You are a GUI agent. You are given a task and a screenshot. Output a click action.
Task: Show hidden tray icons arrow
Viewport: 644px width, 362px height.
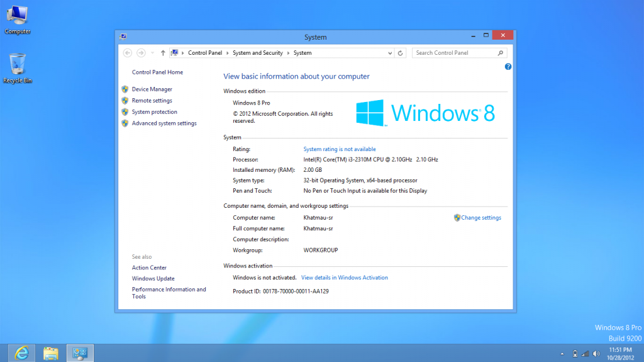562,354
